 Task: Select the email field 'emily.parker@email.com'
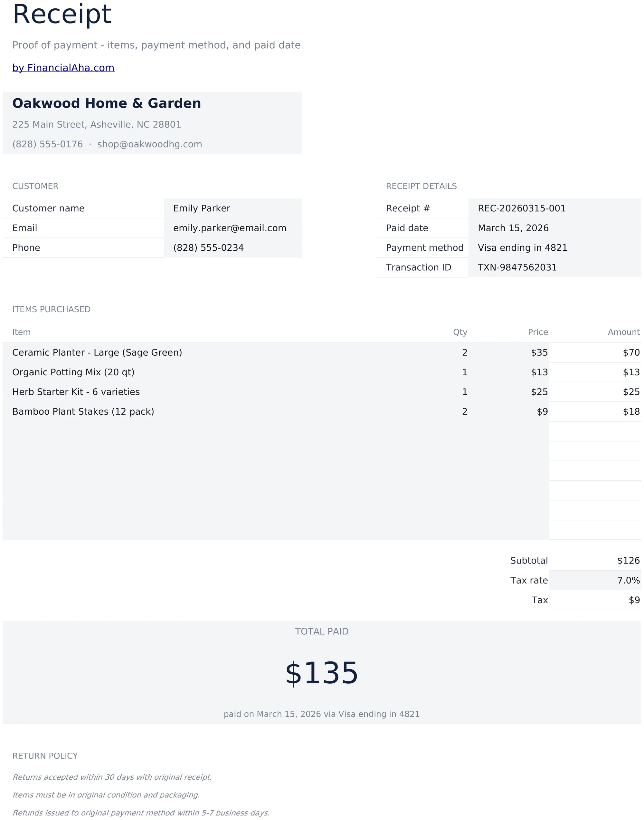pyautogui.click(x=232, y=228)
